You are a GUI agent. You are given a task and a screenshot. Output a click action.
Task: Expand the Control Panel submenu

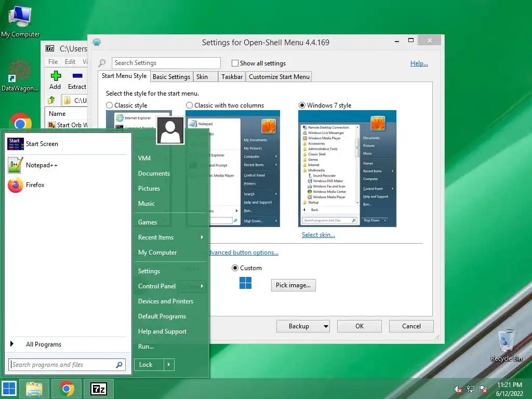click(x=170, y=286)
